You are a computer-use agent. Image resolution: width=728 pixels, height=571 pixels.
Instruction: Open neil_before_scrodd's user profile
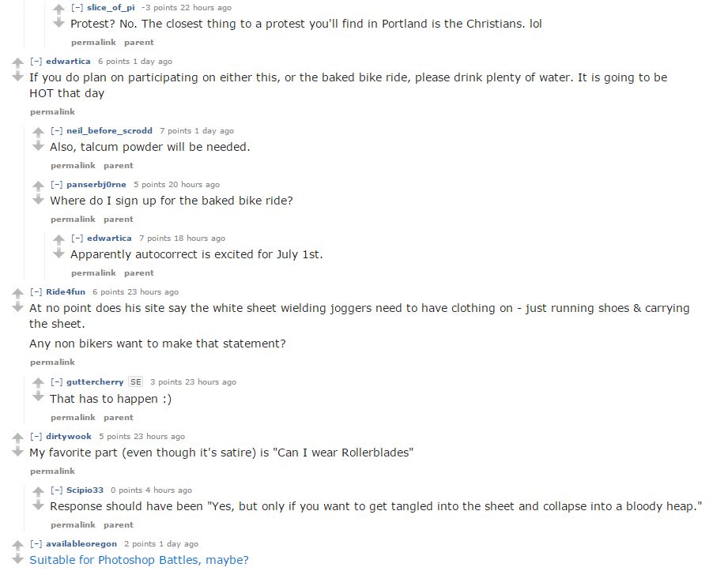coord(109,131)
